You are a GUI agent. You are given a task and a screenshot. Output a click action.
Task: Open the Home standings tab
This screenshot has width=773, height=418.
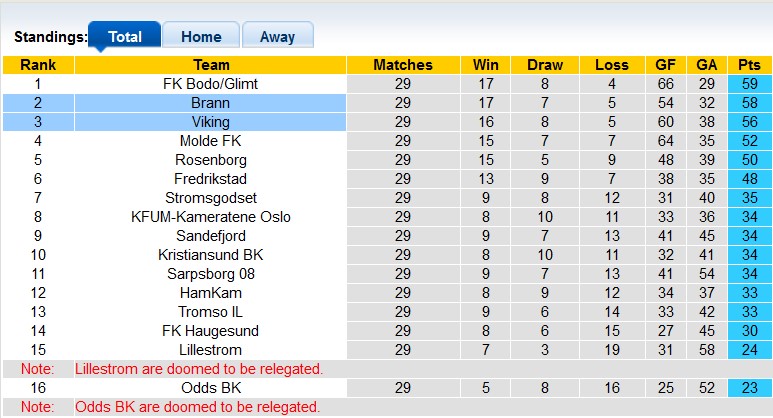[200, 37]
